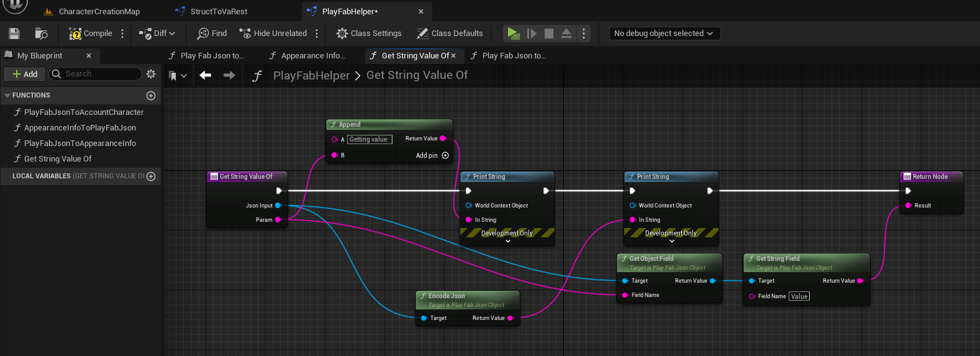Open Class Defaults
Image resolution: width=980 pixels, height=356 pixels.
tap(450, 34)
